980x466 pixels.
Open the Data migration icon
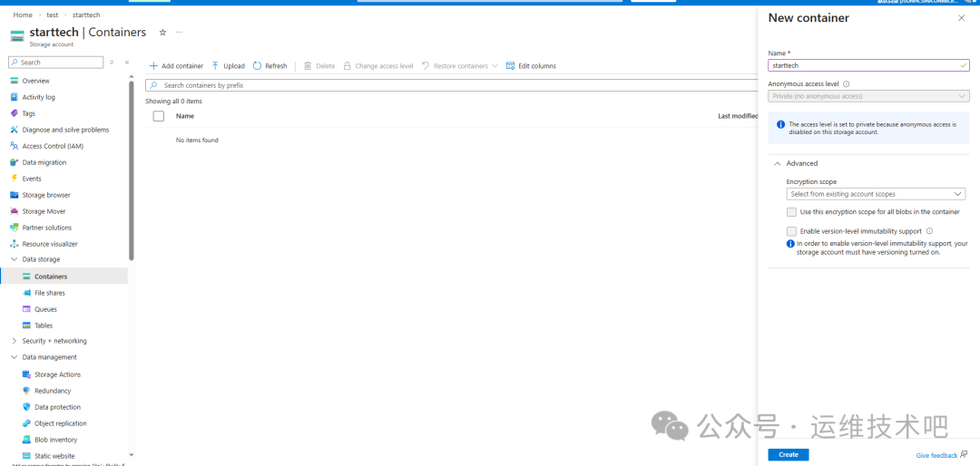tap(15, 161)
